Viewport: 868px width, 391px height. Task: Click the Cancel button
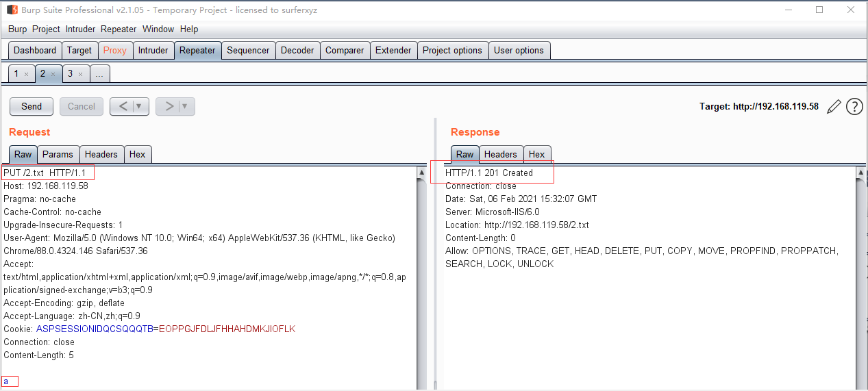pyautogui.click(x=82, y=106)
